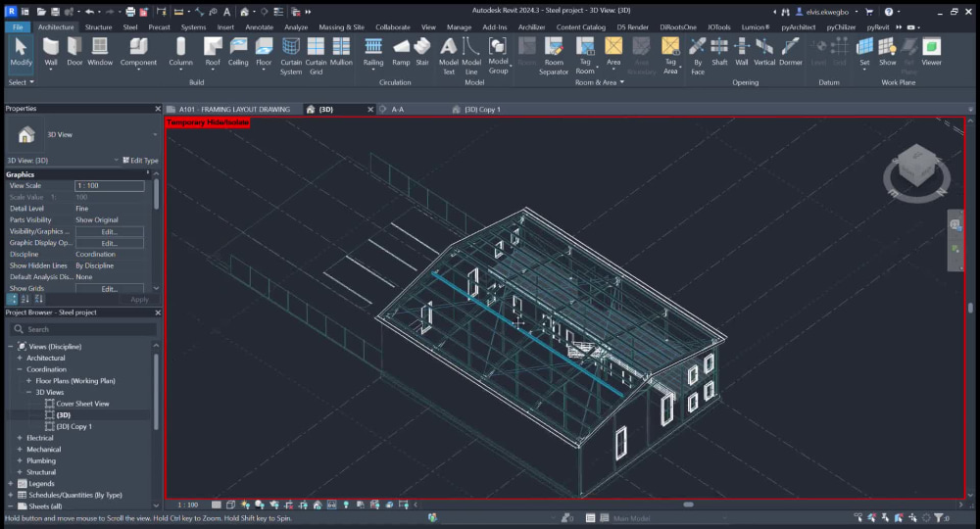Toggle visual style in view control bar
The height and width of the screenshot is (529, 980).
(230, 505)
